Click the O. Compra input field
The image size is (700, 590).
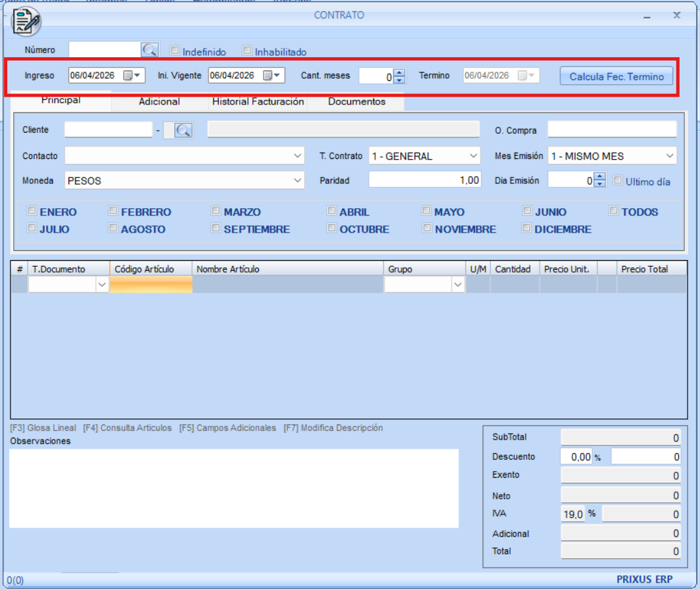click(x=611, y=129)
